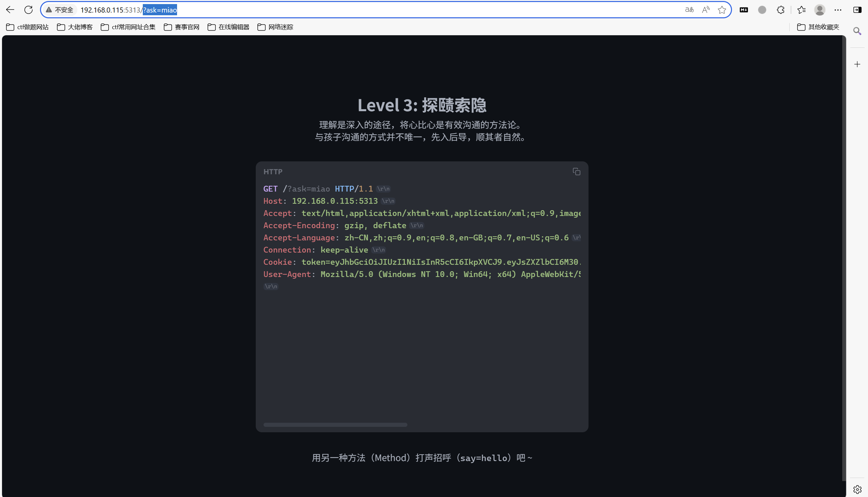
Task: Toggle the sidebar panel icon
Action: coord(857,10)
